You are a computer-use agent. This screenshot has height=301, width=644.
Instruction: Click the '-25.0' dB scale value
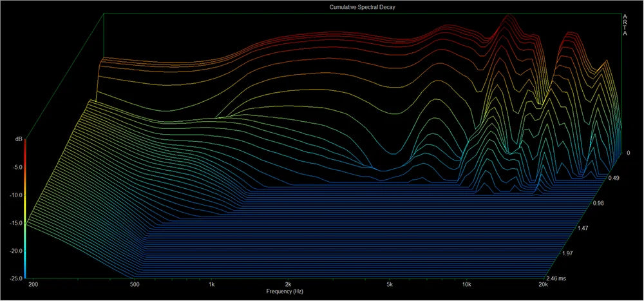coord(15,278)
